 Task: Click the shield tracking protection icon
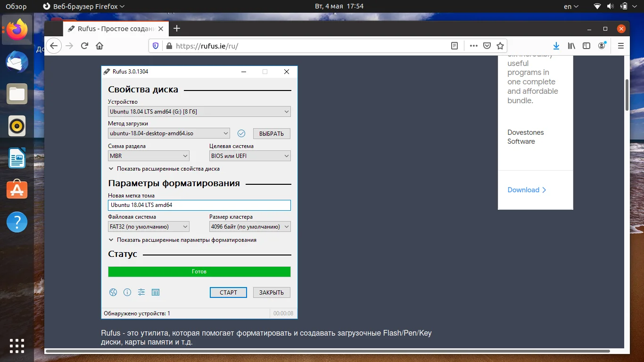tap(156, 46)
